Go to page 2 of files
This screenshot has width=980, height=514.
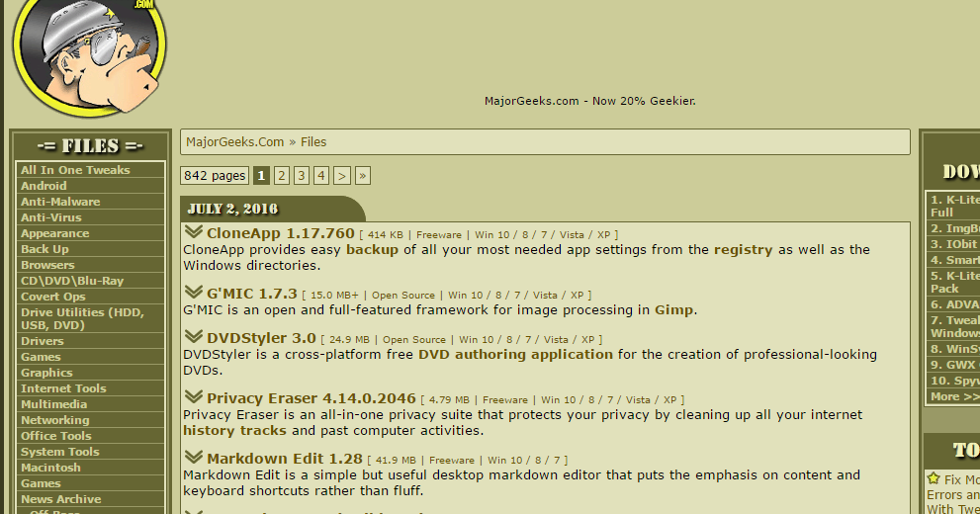coord(281,176)
